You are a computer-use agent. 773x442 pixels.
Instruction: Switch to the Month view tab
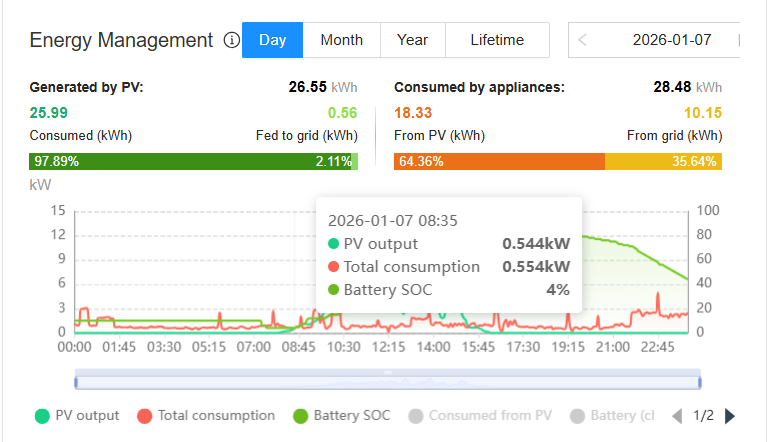tap(341, 41)
